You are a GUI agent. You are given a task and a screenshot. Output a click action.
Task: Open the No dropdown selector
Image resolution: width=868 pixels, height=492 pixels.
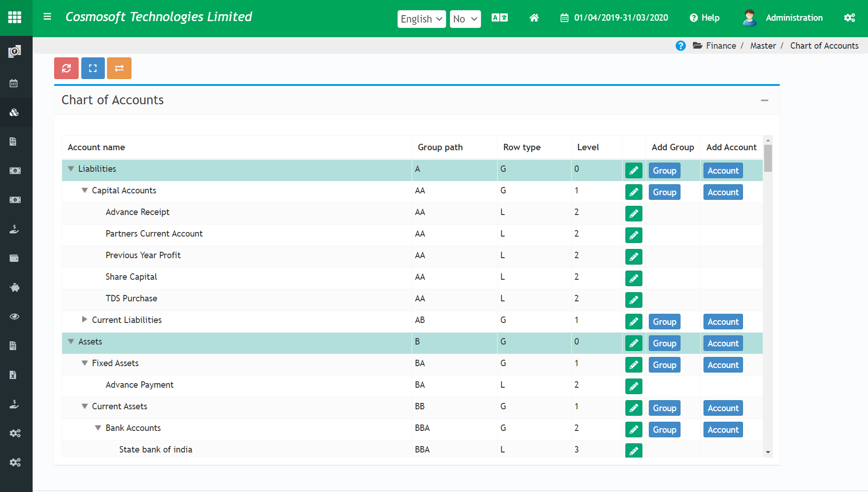click(465, 19)
